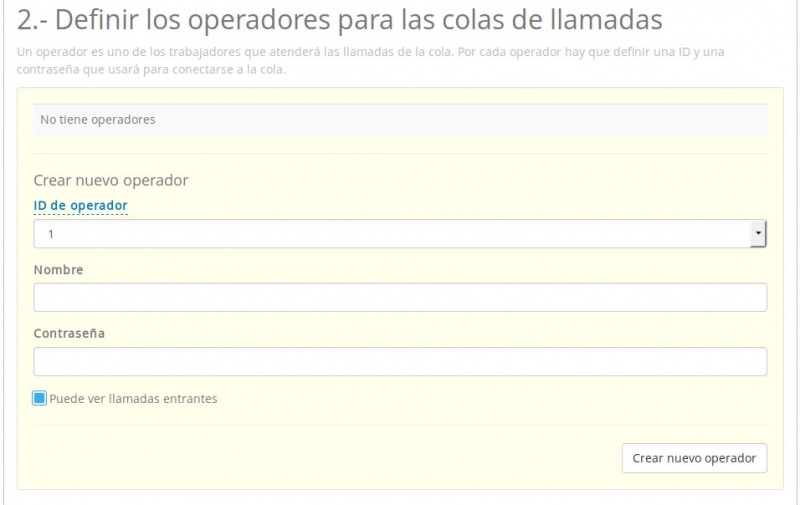The height and width of the screenshot is (505, 800).
Task: Click the Contraseña field label
Action: click(x=69, y=333)
